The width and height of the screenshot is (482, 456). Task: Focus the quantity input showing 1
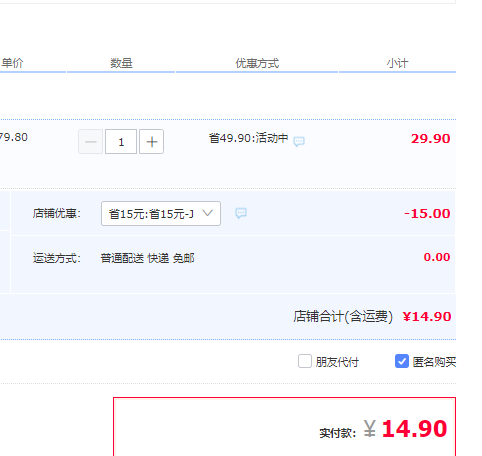click(x=121, y=142)
